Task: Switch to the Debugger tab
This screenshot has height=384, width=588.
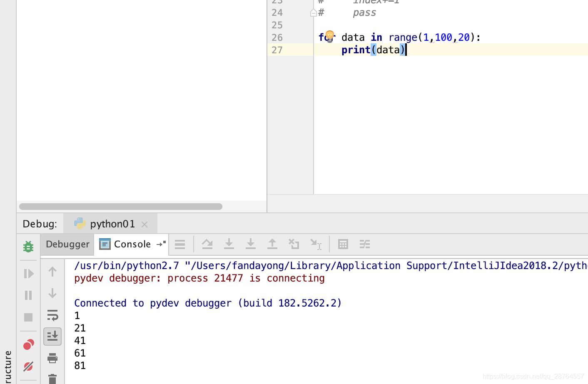Action: coord(67,244)
